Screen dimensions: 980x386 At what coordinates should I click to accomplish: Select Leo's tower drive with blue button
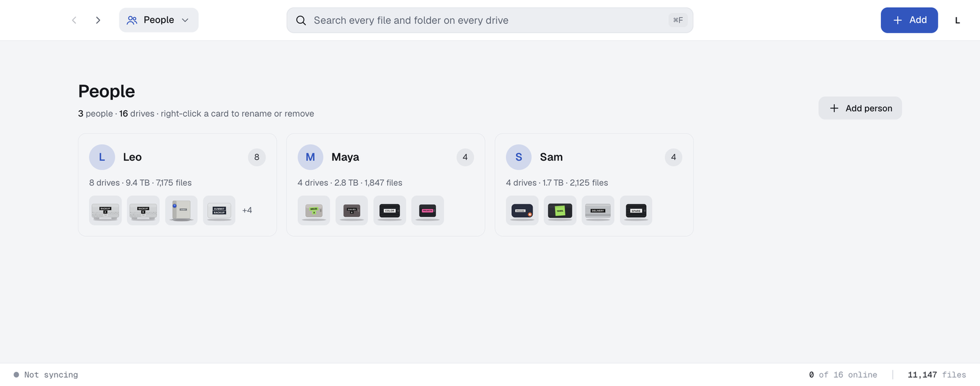click(181, 210)
